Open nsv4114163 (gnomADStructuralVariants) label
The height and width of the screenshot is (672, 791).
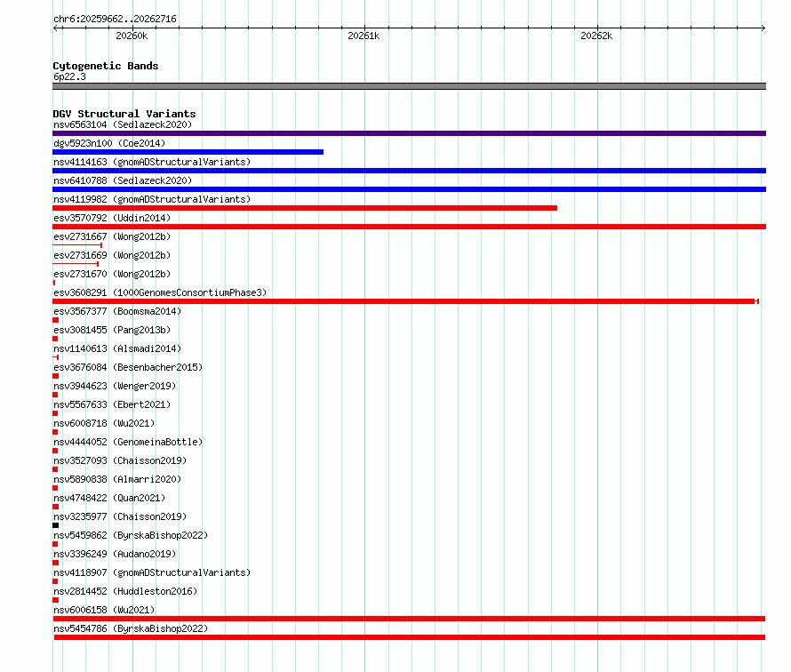pyautogui.click(x=152, y=162)
